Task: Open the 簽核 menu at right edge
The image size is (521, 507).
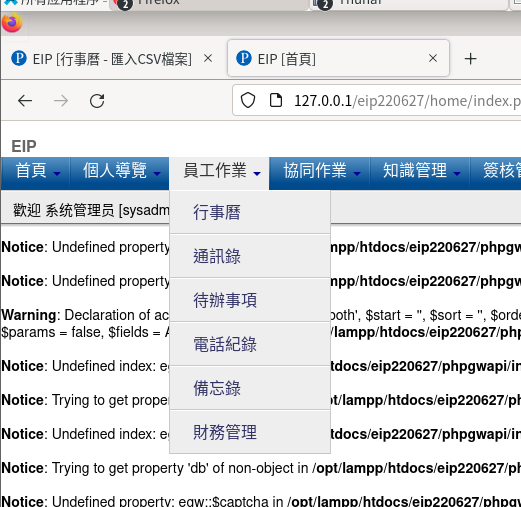Action: [496, 173]
